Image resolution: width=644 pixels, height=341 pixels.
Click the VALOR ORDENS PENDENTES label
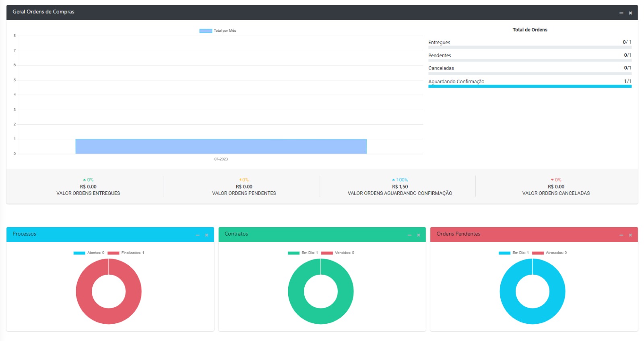(244, 193)
